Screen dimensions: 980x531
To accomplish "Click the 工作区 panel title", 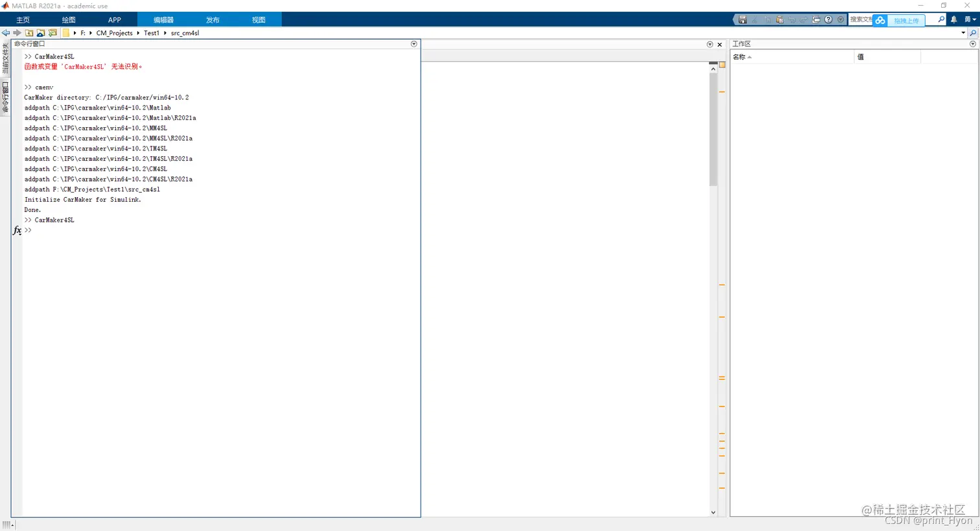I will coord(741,44).
